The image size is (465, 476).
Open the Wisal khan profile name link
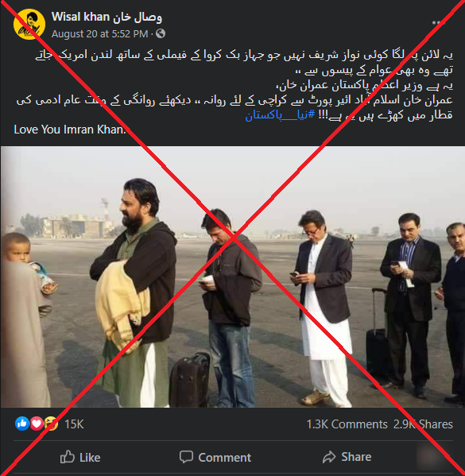(x=107, y=17)
